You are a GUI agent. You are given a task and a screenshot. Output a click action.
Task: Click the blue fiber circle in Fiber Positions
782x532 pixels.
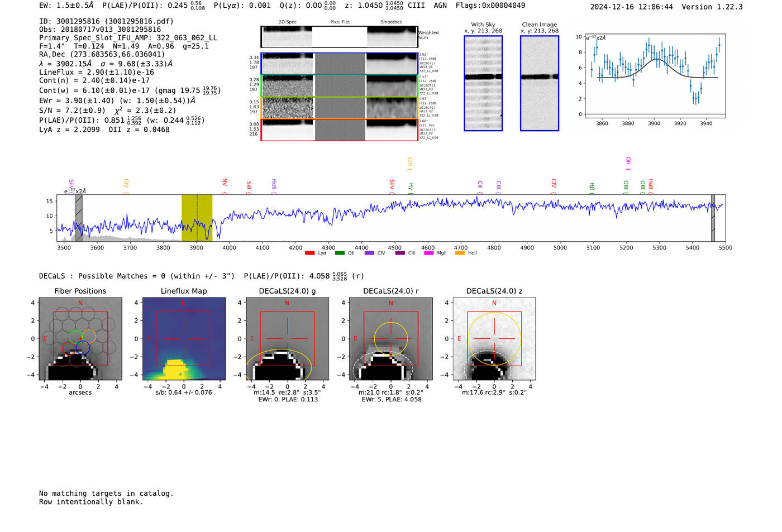pyautogui.click(x=83, y=348)
